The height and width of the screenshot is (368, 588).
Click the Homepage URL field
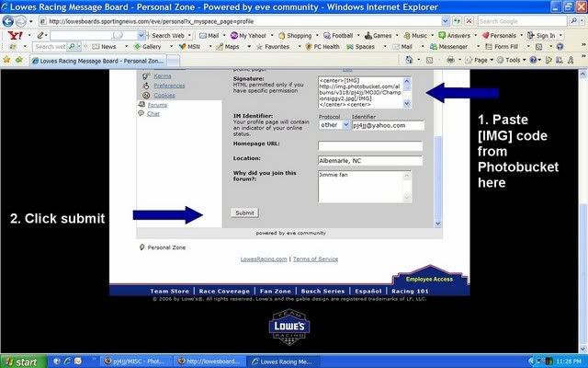[x=370, y=145]
